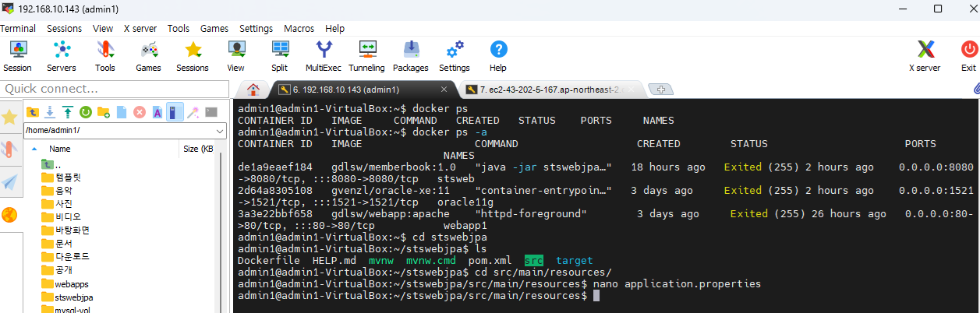Refresh the SFTP folder listing
This screenshot has height=313, width=980.
[86, 112]
